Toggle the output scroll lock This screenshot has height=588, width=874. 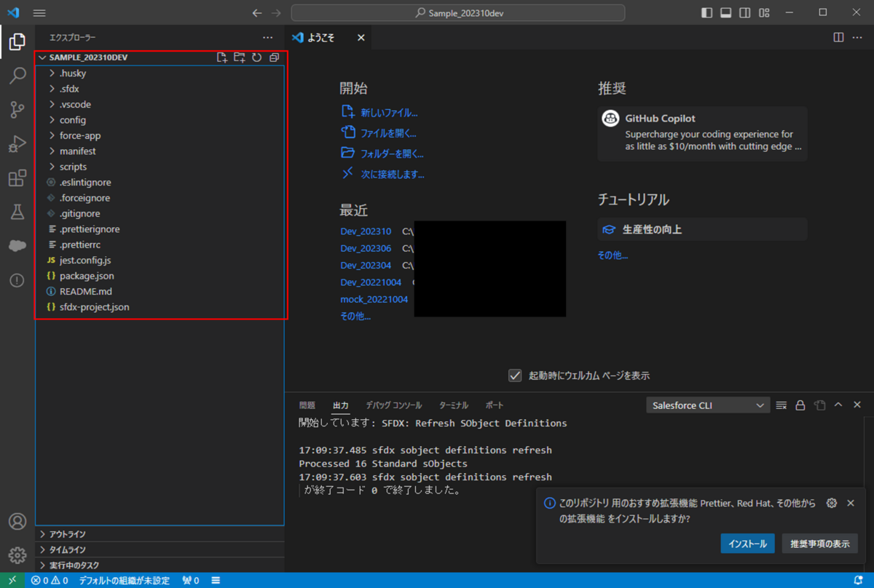(x=800, y=405)
